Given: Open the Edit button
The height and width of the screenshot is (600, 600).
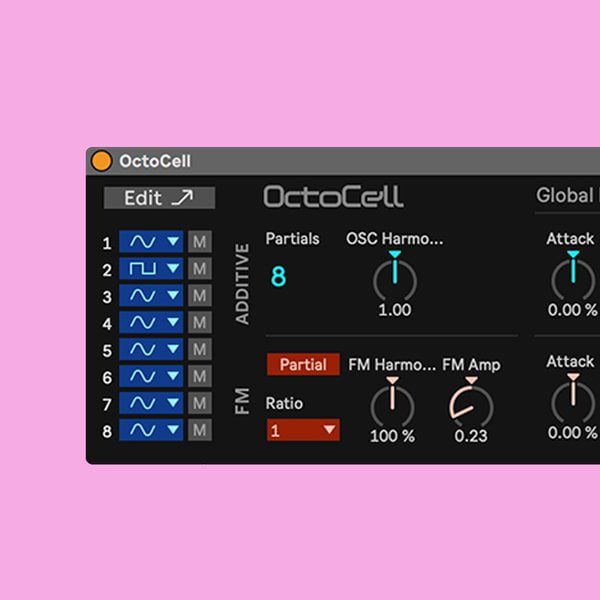Looking at the screenshot, I should [x=160, y=198].
